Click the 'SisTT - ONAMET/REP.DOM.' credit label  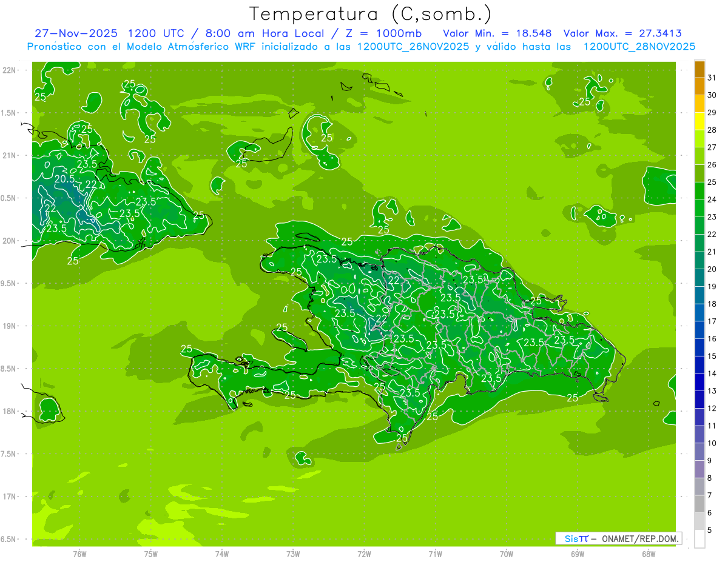click(619, 538)
